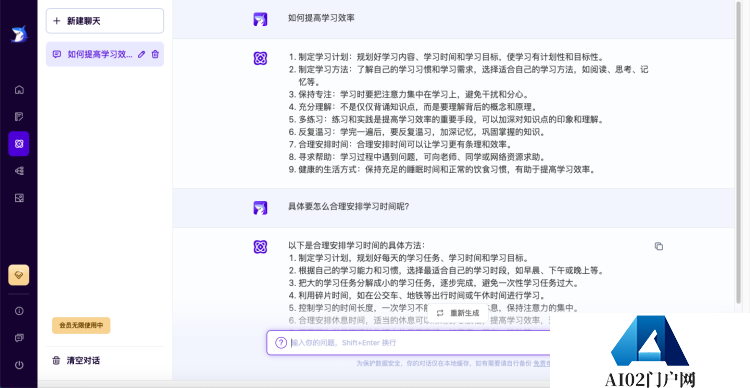750x388 pixels.
Task: Click the AI avatar beside first answer
Action: 260,58
